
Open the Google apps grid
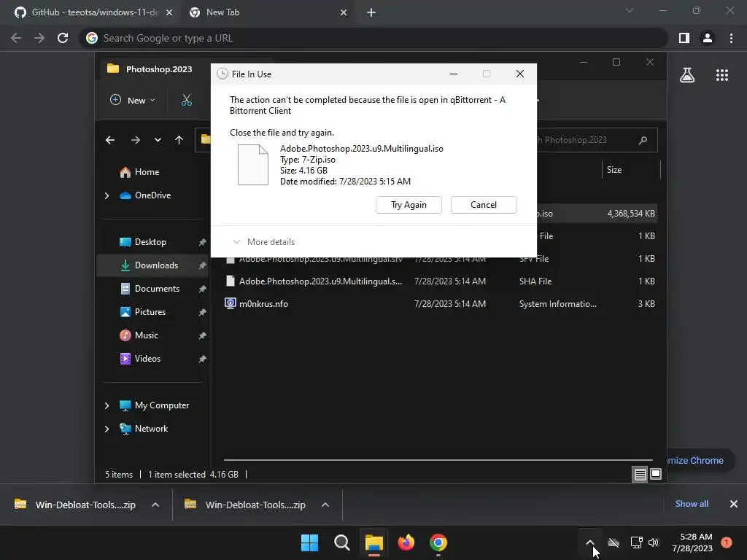click(x=721, y=75)
